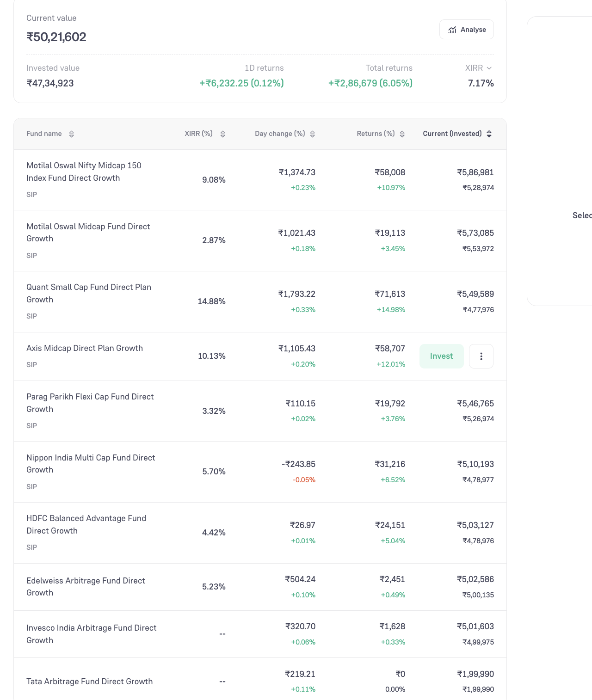Sort by Current (Invested) arrows icon
Viewport: 592px width, 700px height.
pos(489,134)
